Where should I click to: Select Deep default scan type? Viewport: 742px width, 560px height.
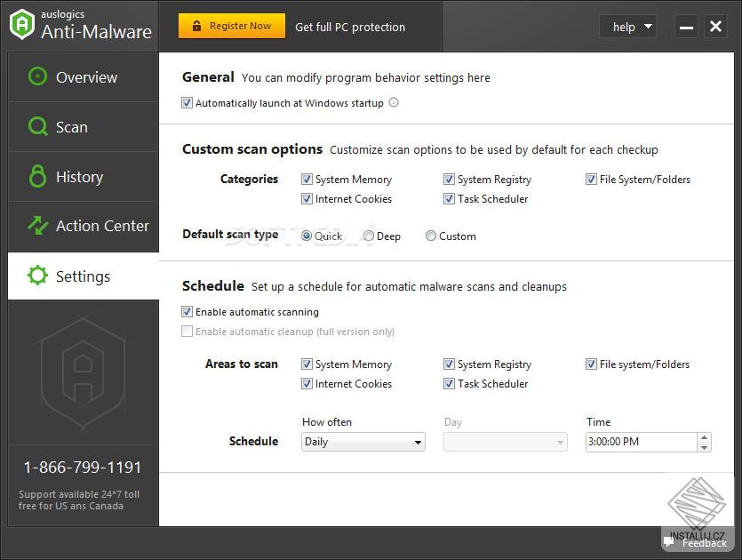369,236
